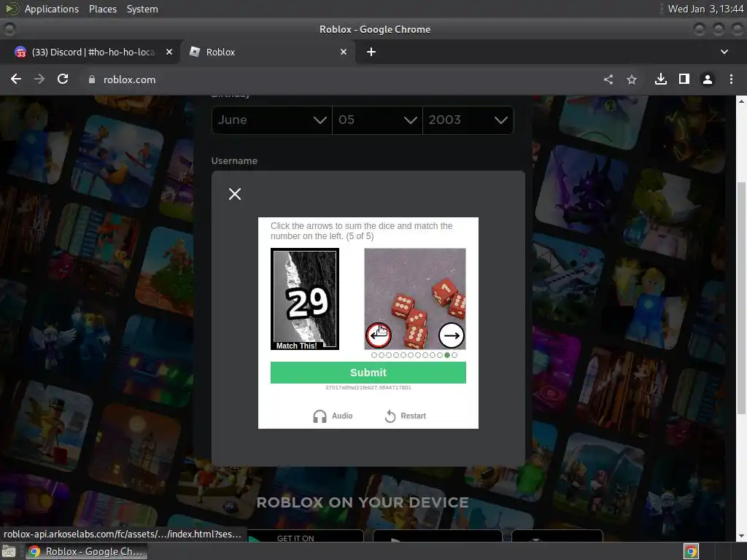This screenshot has width=747, height=560.
Task: Click the Restart circular arrow icon
Action: pos(390,416)
